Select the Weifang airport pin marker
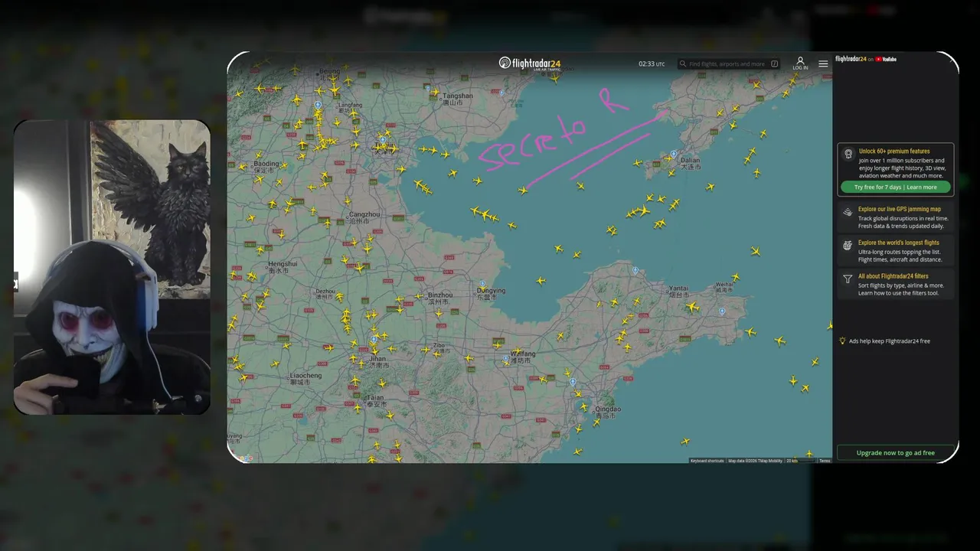Image resolution: width=980 pixels, height=551 pixels. pos(506,357)
